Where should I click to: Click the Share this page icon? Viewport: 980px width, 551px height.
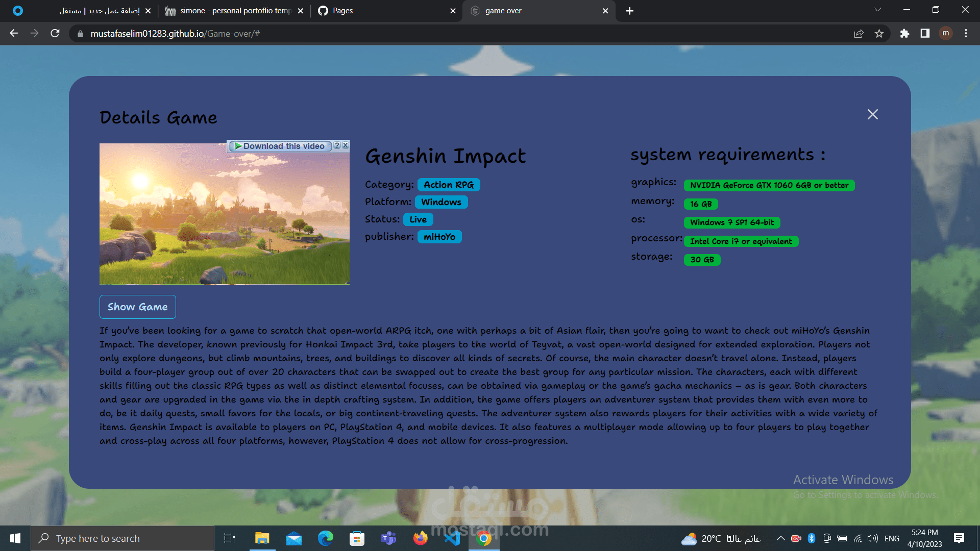tap(859, 34)
